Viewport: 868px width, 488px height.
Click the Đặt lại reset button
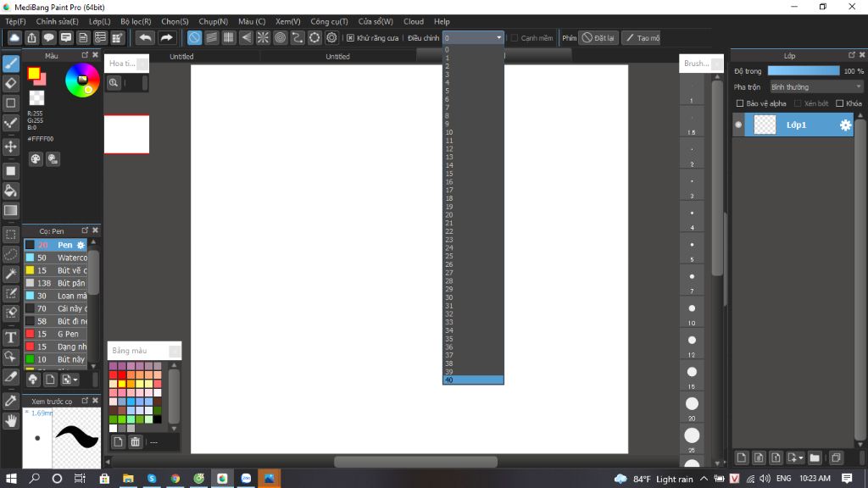point(598,37)
